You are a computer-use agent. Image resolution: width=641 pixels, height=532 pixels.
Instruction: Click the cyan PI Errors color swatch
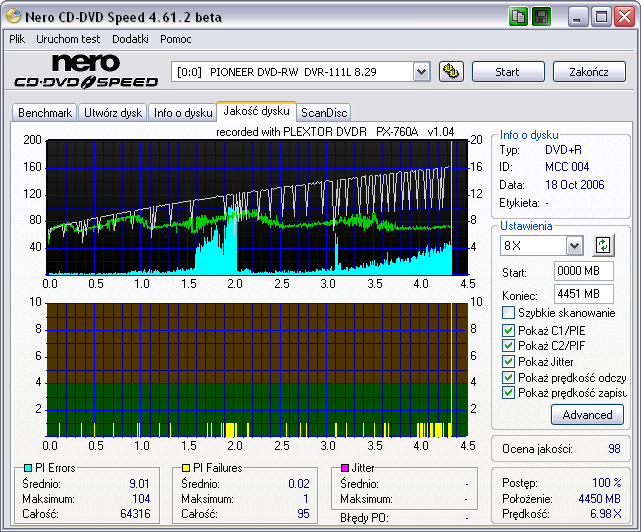28,468
